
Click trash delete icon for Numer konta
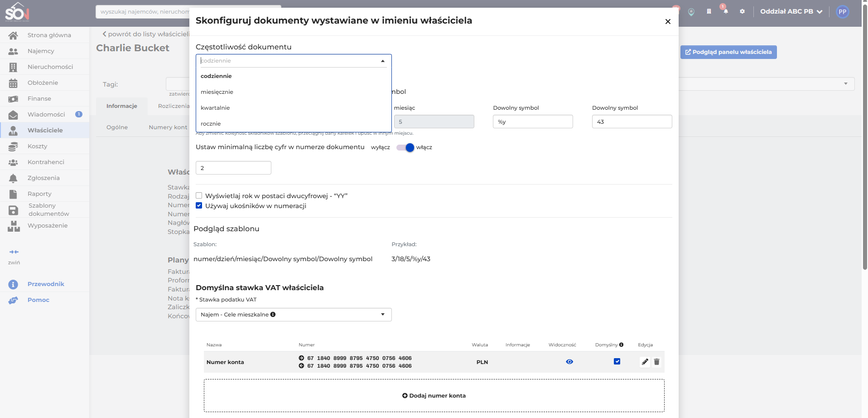[657, 362]
